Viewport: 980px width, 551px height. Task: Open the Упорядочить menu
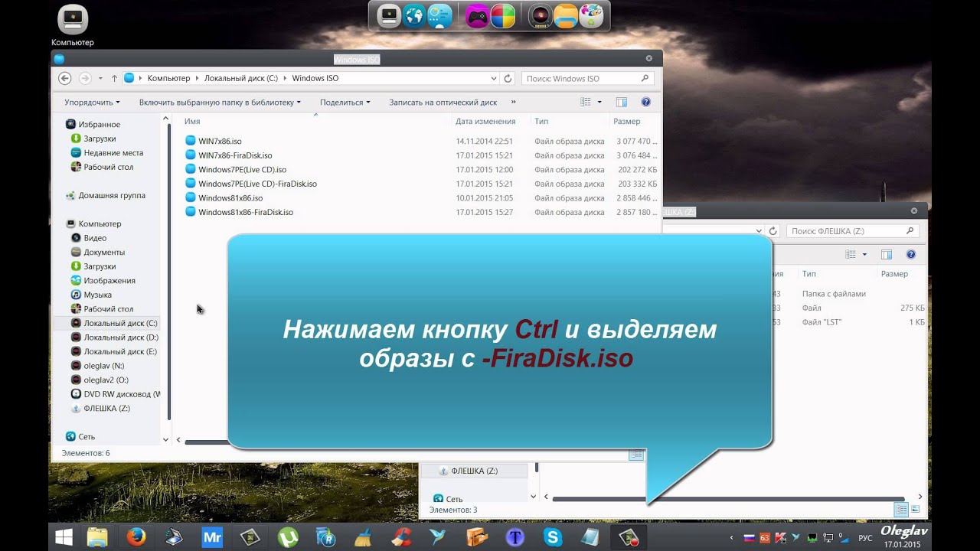tap(92, 102)
